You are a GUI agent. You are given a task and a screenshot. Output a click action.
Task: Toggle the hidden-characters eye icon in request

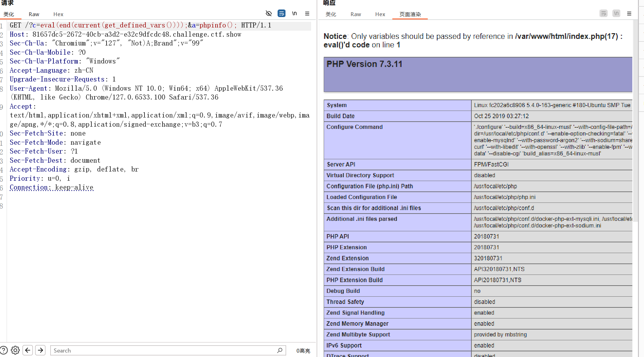point(269,13)
